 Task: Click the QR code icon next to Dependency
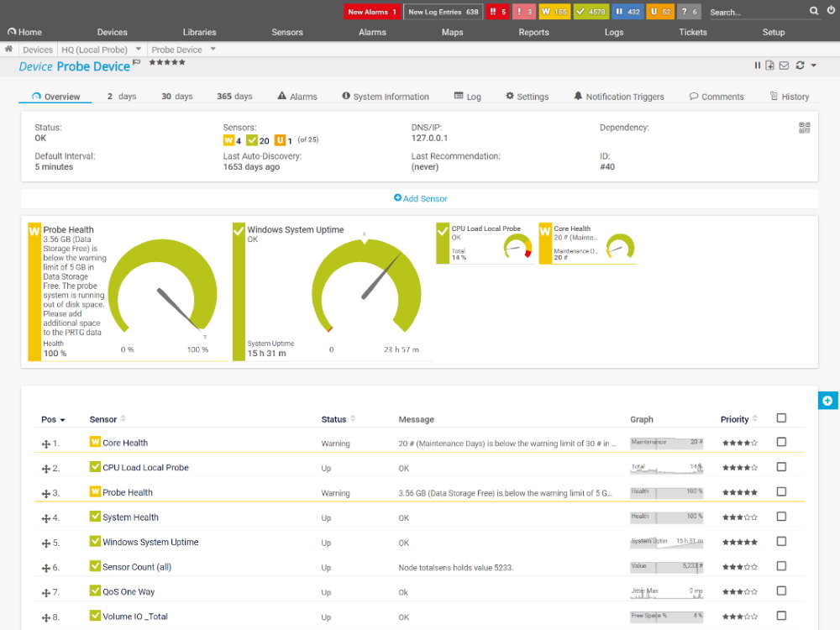pyautogui.click(x=804, y=126)
